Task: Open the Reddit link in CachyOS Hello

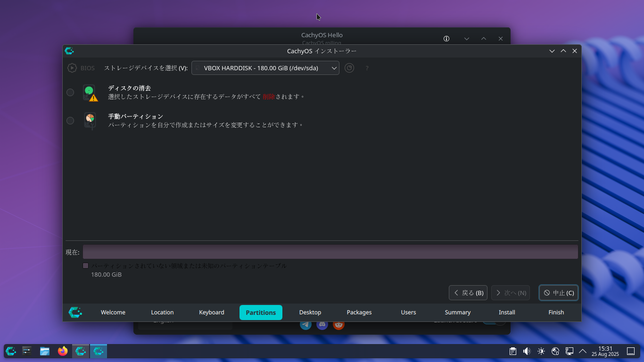Action: (x=339, y=325)
